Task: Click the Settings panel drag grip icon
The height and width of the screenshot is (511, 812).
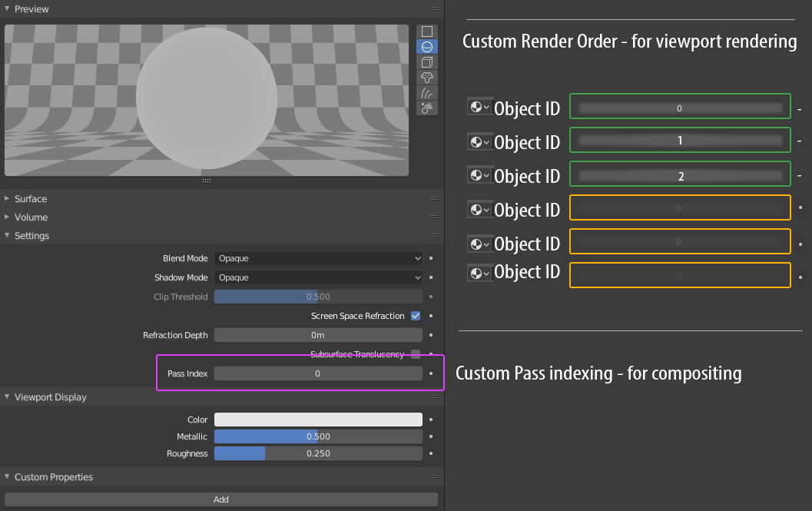Action: pos(434,235)
